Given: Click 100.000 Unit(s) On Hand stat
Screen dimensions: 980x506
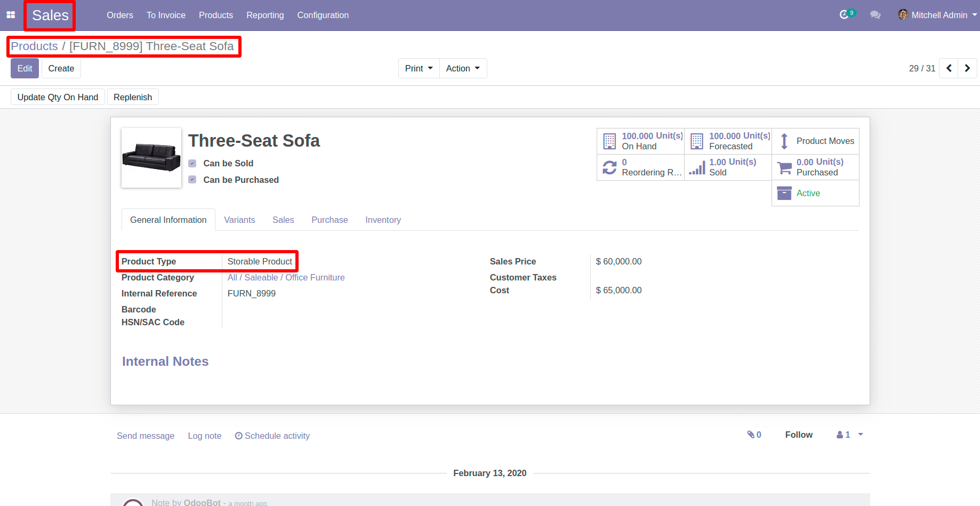Looking at the screenshot, I should [x=641, y=141].
